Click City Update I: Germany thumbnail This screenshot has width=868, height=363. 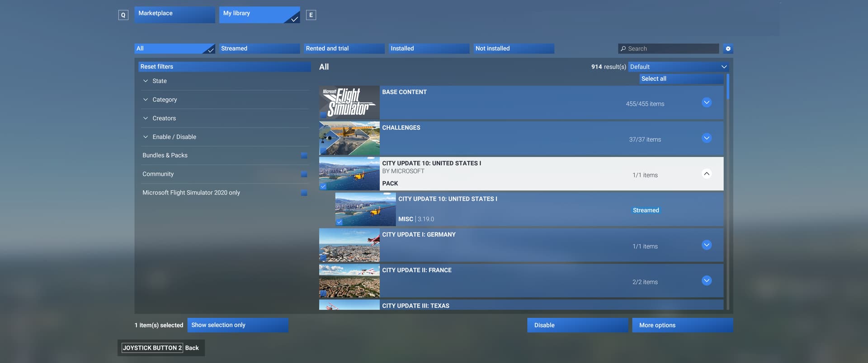[x=349, y=245]
